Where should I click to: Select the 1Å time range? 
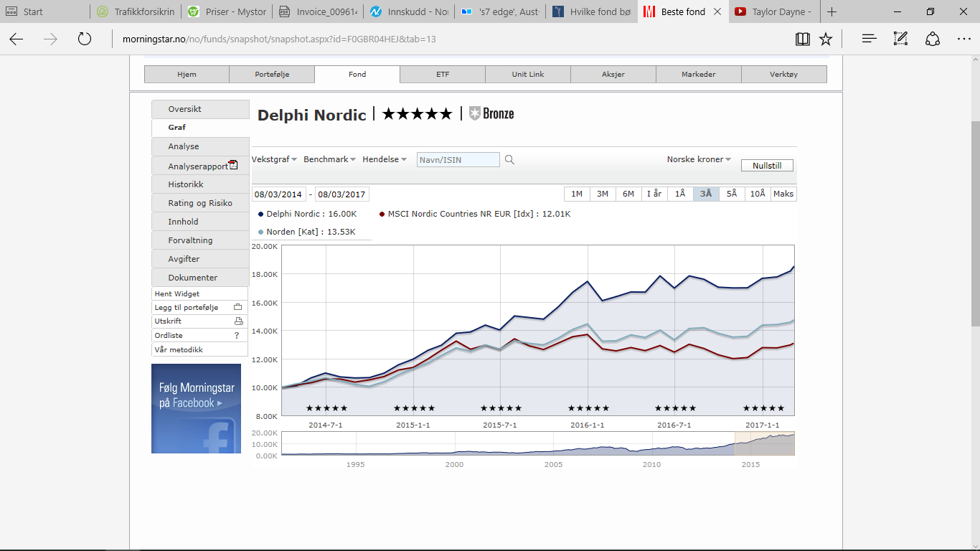coord(680,194)
